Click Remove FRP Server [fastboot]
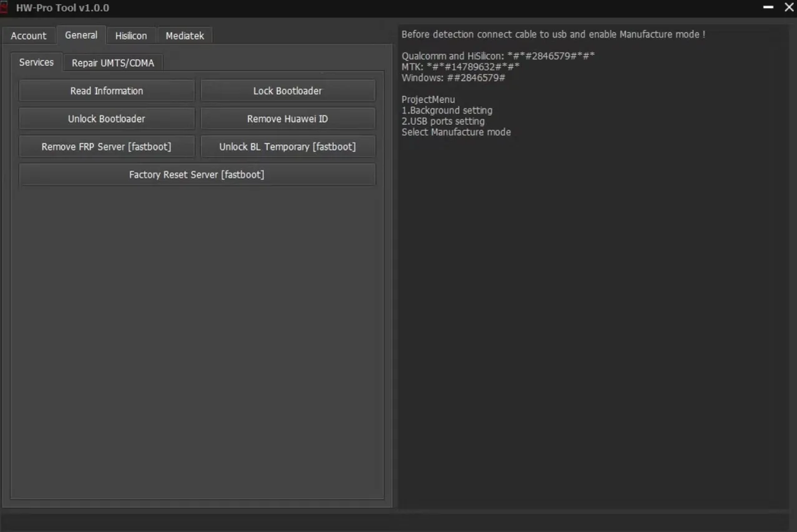This screenshot has width=797, height=532. click(107, 147)
